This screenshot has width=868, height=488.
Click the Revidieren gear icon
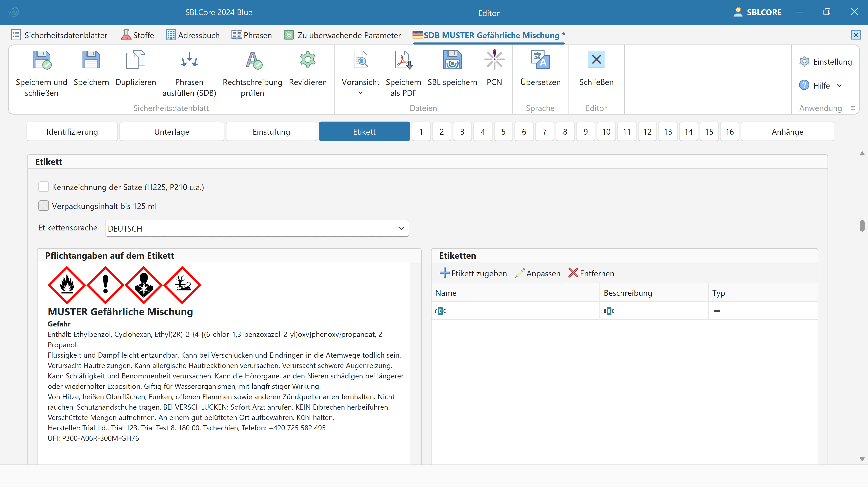click(308, 60)
